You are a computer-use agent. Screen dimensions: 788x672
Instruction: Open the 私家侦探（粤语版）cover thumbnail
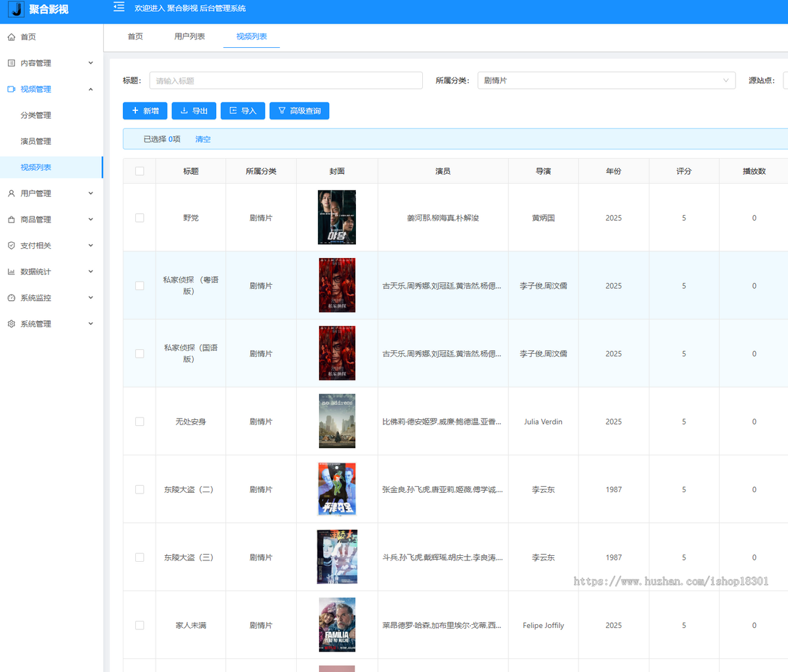(337, 285)
